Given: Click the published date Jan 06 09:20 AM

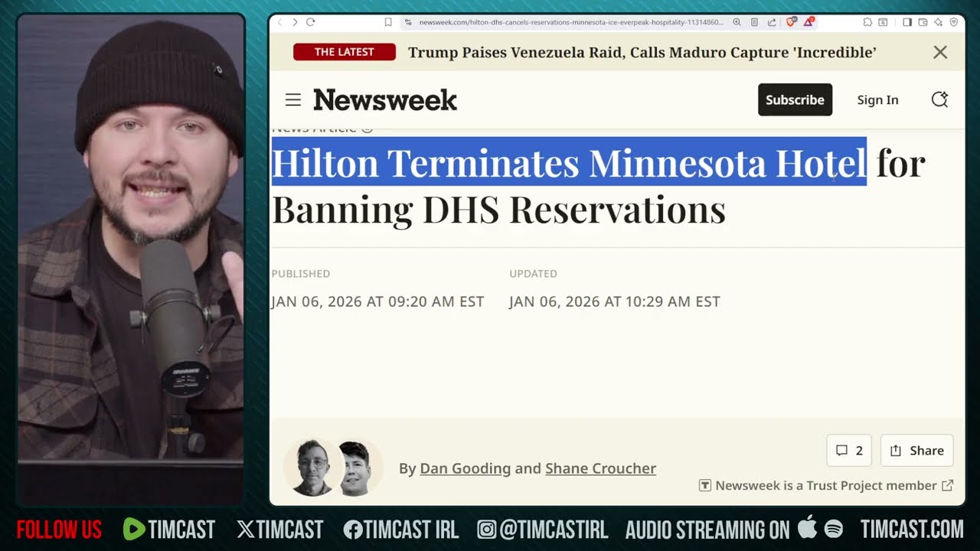Looking at the screenshot, I should pyautogui.click(x=377, y=302).
